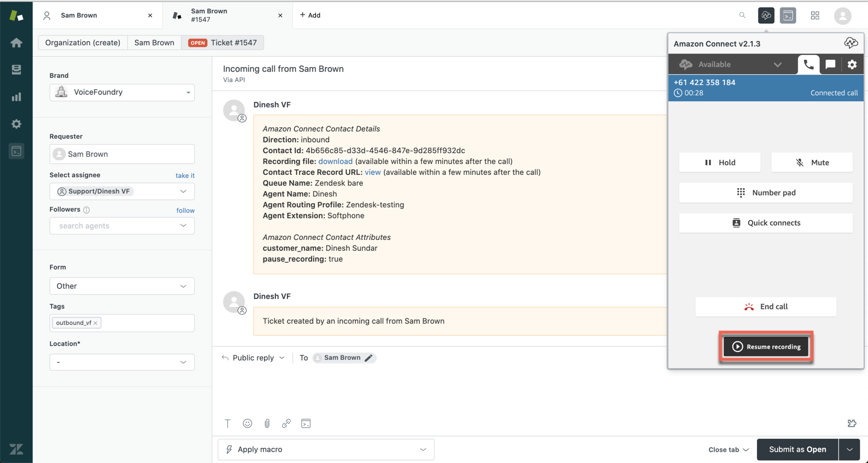Resume recording the call
The image size is (868, 463).
(x=766, y=347)
